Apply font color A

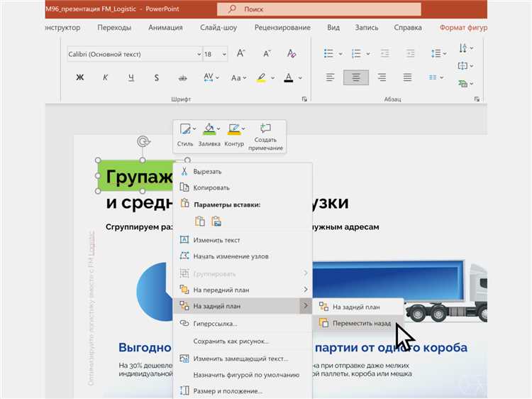click(x=289, y=78)
